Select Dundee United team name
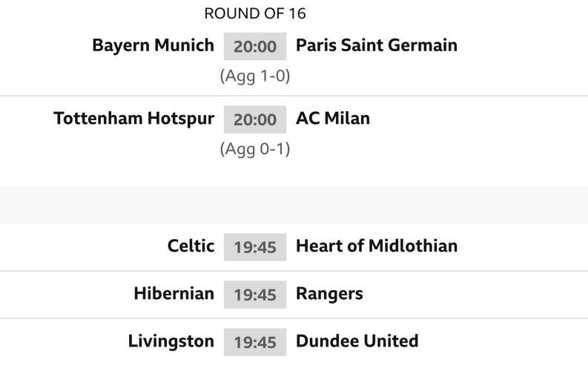Screen dimensions: 588x371 [x=357, y=342]
